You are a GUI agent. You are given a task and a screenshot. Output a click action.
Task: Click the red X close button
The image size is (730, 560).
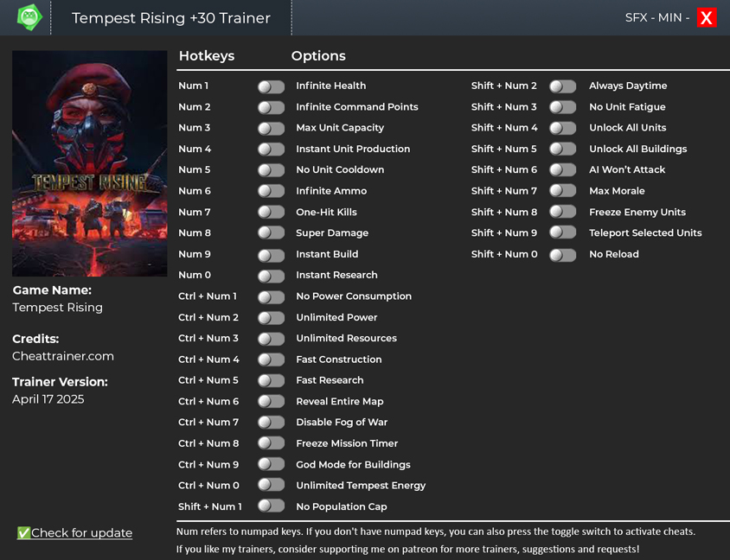pyautogui.click(x=707, y=17)
